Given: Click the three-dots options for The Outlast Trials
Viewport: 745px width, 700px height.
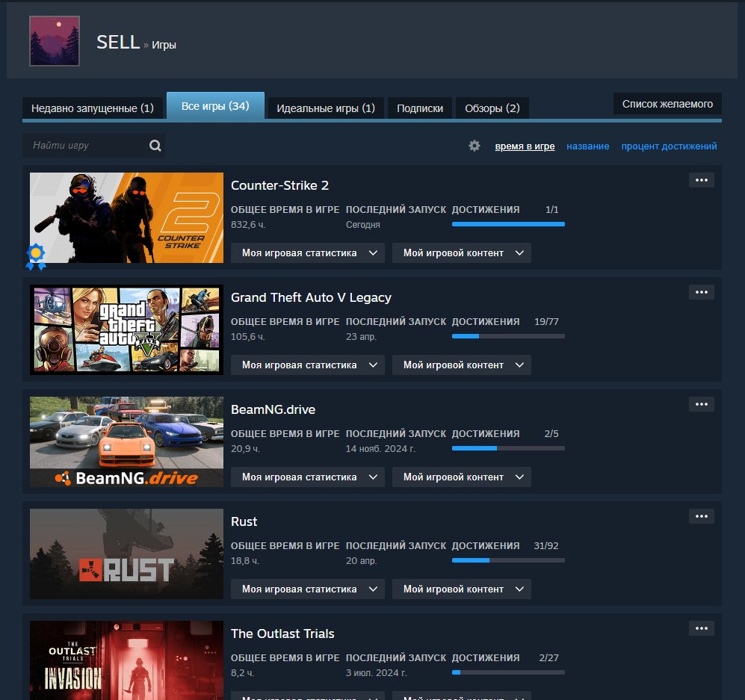Looking at the screenshot, I should (x=701, y=628).
